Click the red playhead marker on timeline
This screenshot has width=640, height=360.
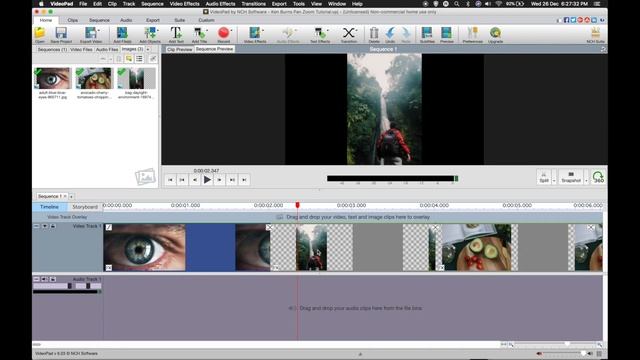click(298, 205)
